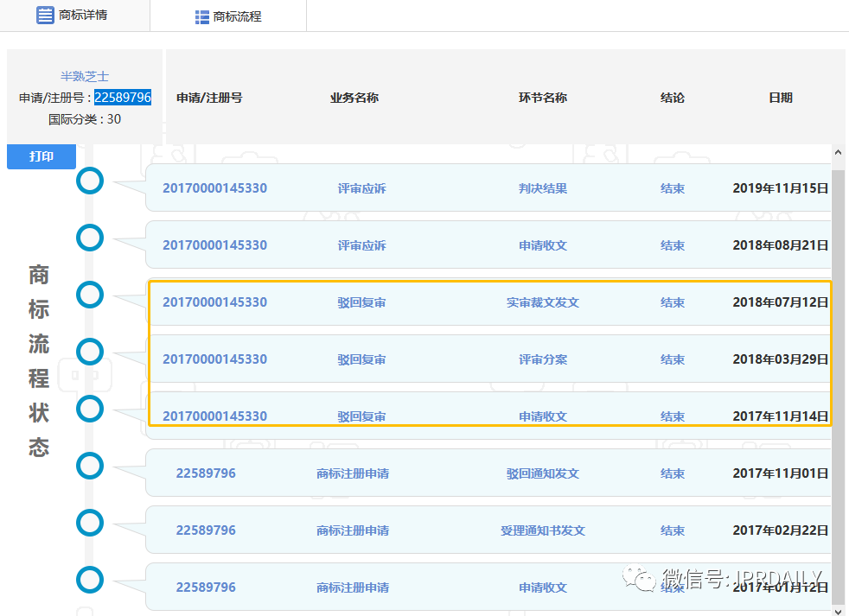Open the 半熟芝士 trademark link

pyautogui.click(x=85, y=76)
